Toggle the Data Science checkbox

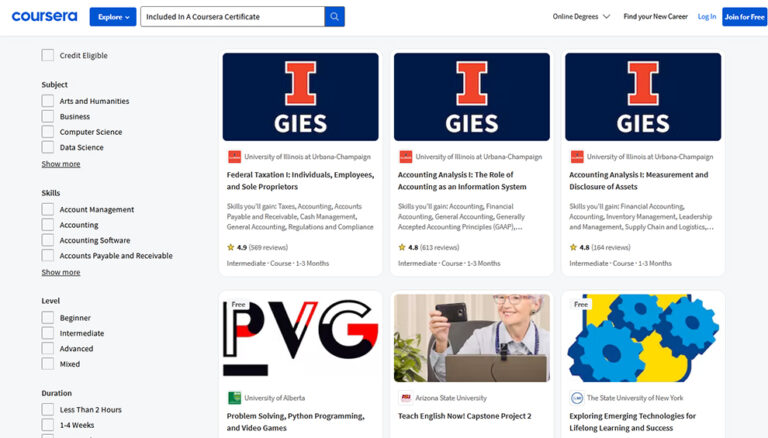point(48,147)
